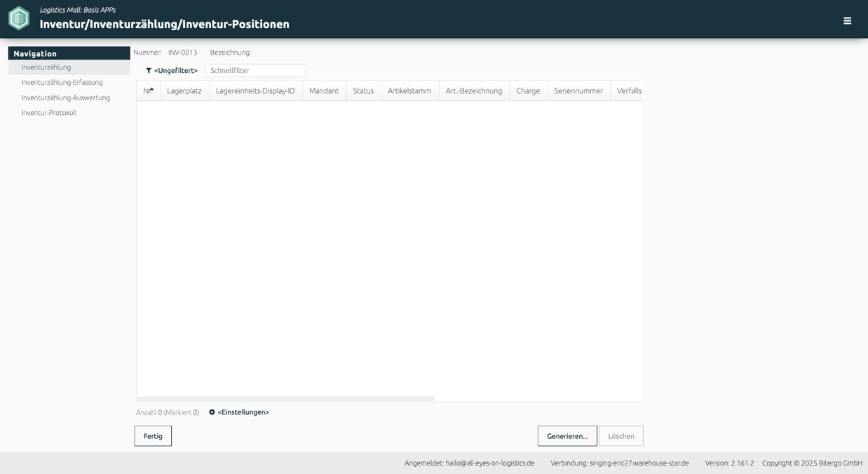Click the filter funnel icon

click(149, 71)
